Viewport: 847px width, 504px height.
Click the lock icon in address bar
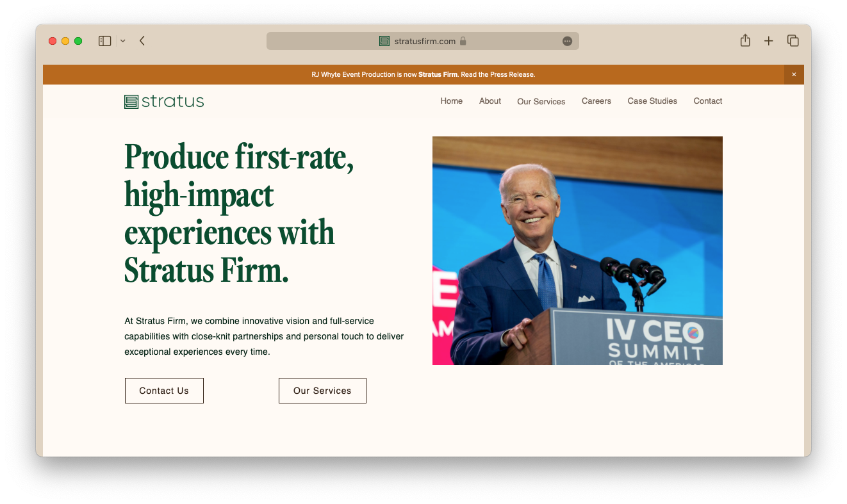coord(463,41)
